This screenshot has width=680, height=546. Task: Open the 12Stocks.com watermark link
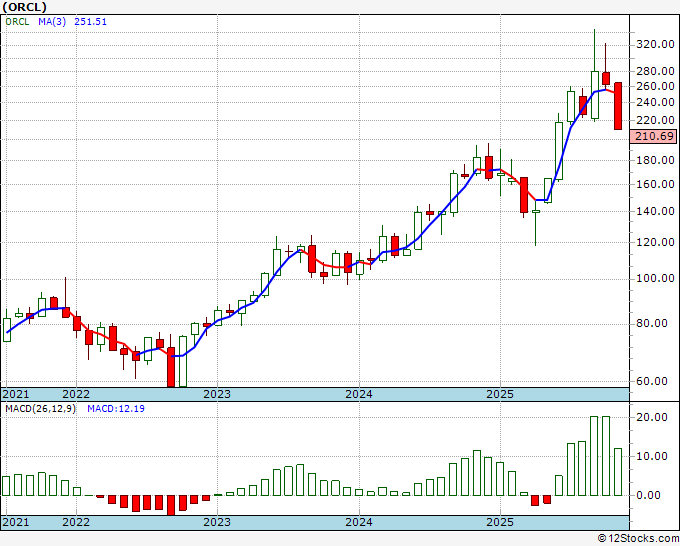click(x=640, y=539)
